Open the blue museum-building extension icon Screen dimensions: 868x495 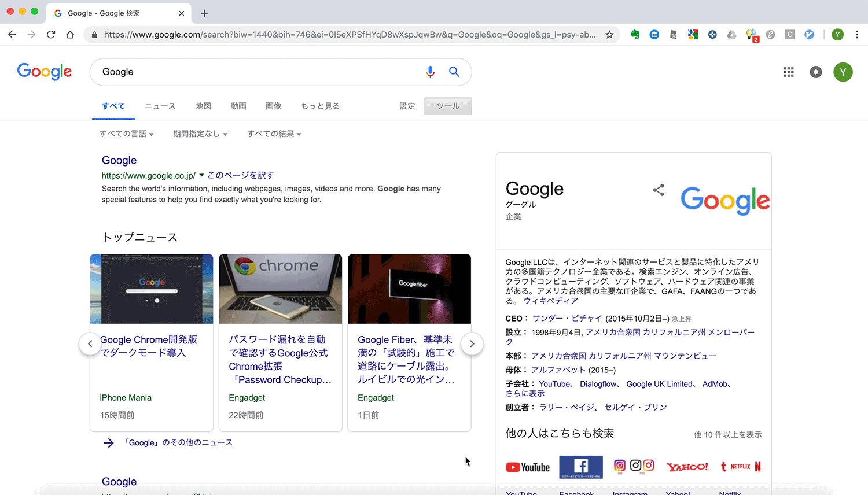[654, 35]
